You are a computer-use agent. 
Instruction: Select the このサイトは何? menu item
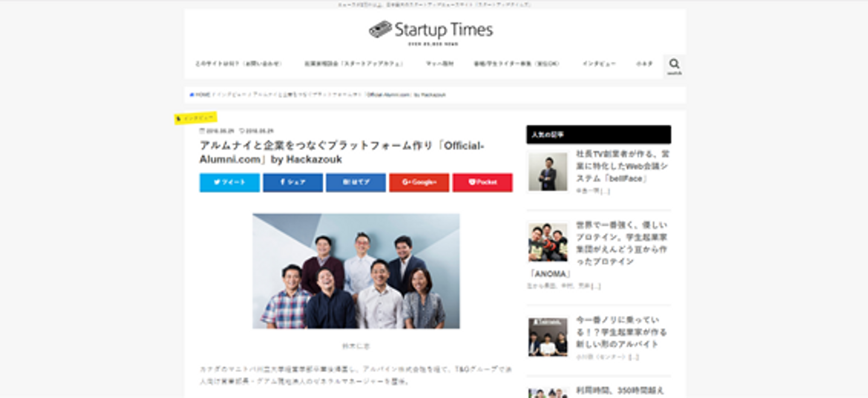239,64
